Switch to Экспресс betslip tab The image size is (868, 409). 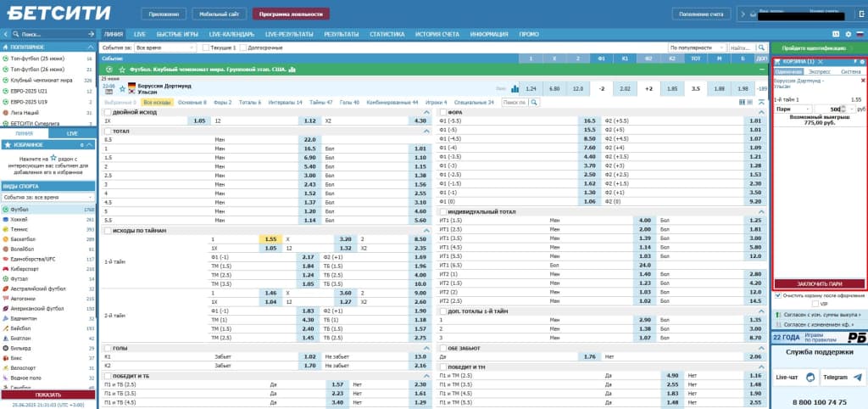(820, 72)
